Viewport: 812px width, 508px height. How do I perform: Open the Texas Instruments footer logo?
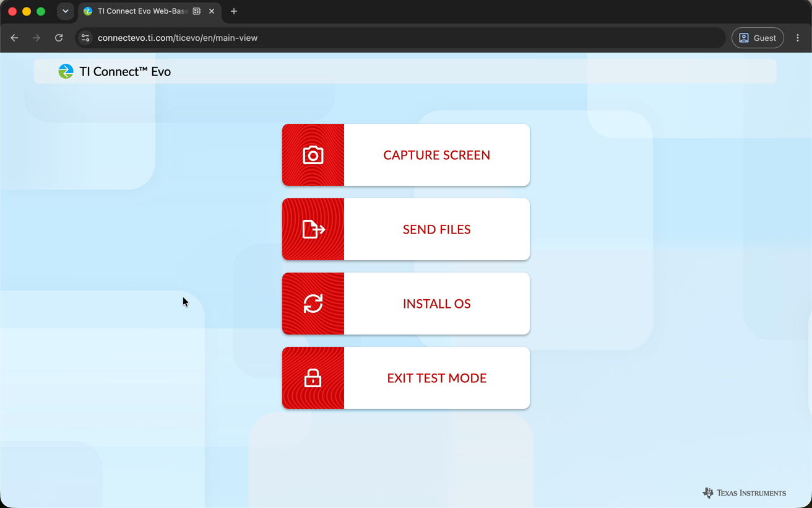point(744,493)
